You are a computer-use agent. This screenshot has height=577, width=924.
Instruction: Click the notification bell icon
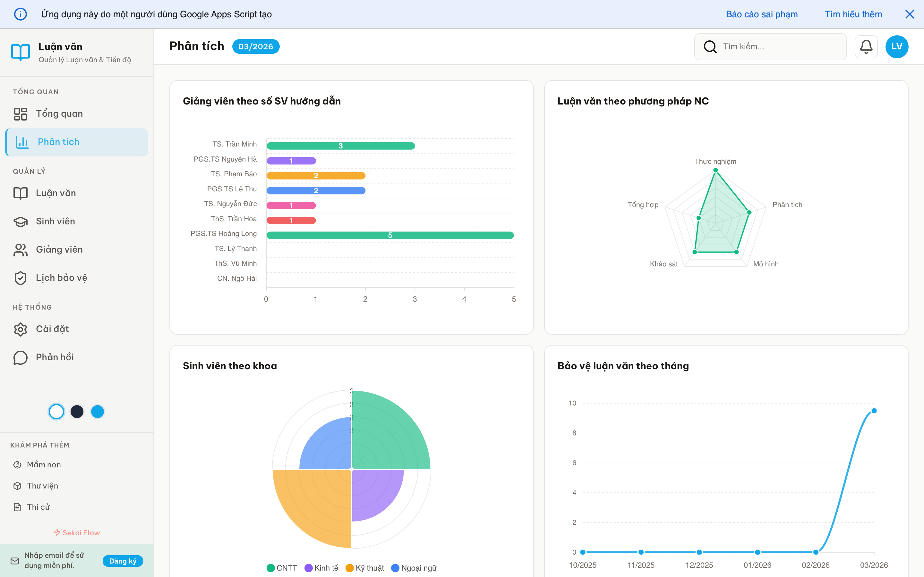click(x=866, y=46)
